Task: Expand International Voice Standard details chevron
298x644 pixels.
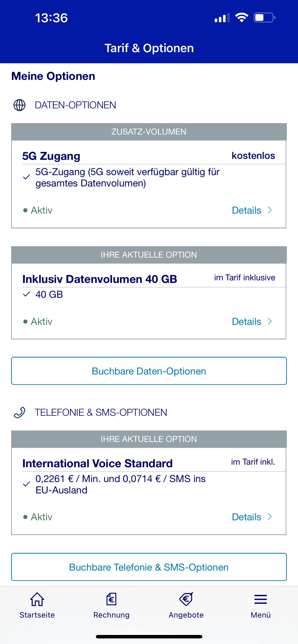Action: coord(269,517)
